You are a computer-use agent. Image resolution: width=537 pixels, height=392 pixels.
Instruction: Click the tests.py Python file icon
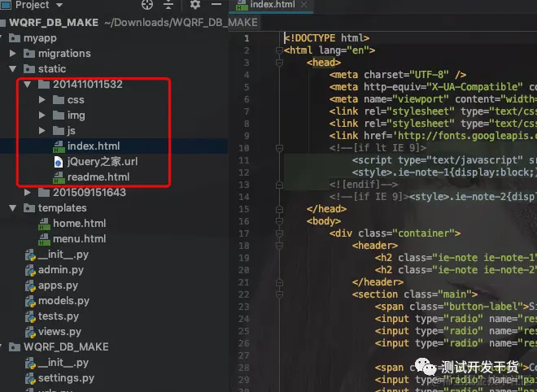tap(30, 316)
